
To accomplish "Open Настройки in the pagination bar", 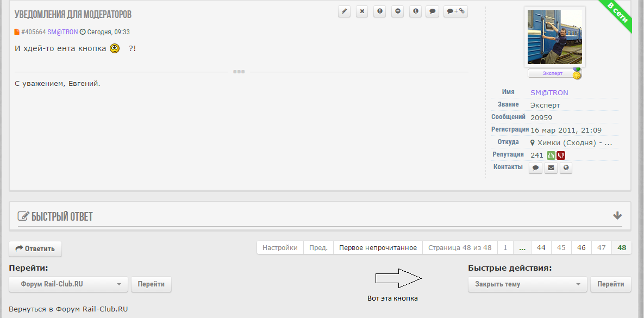I will click(280, 248).
